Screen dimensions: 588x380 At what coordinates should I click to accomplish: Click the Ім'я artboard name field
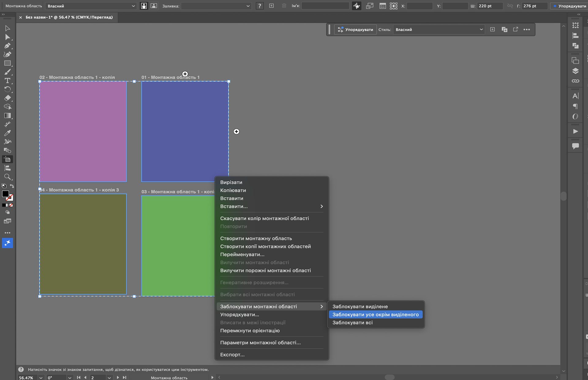click(325, 6)
